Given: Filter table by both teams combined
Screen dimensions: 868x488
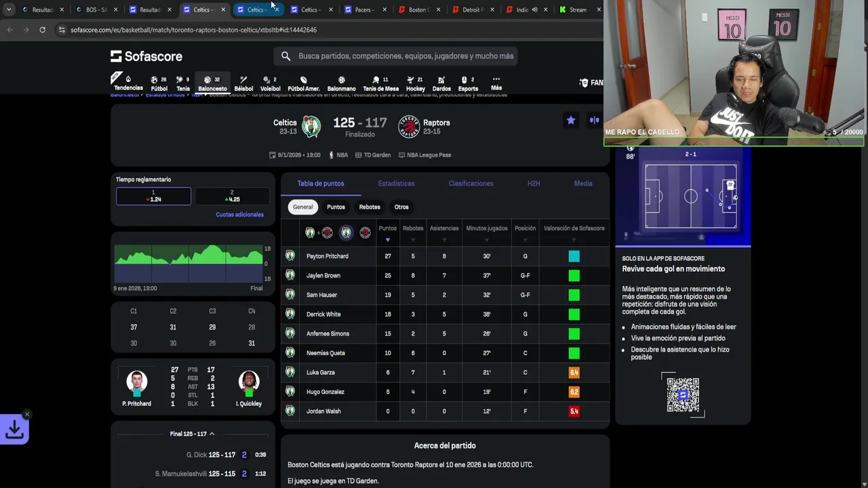Looking at the screenshot, I should 319,233.
